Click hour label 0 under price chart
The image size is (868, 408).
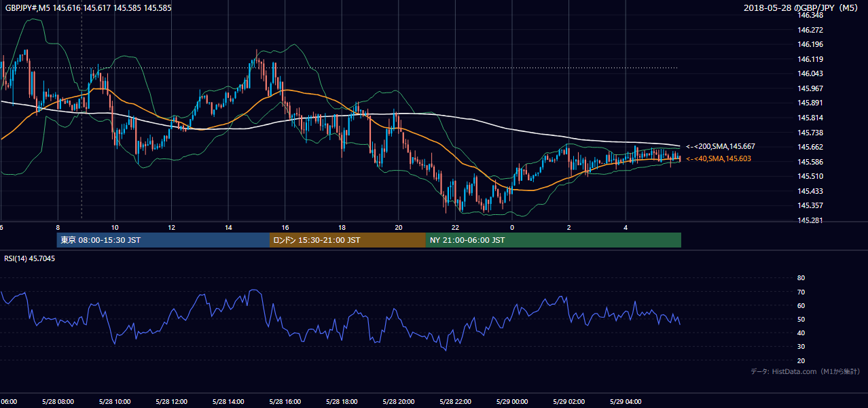coord(512,228)
